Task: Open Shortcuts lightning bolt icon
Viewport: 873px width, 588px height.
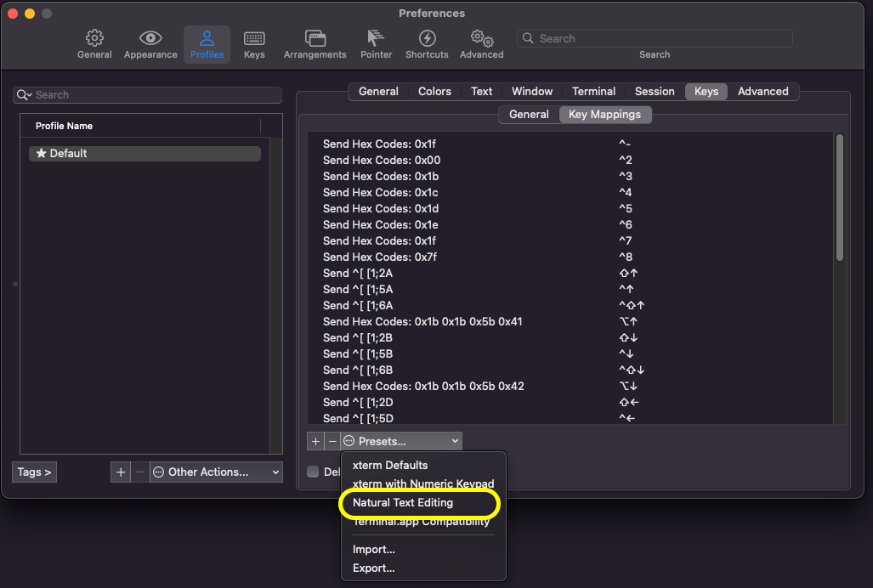Action: (427, 44)
